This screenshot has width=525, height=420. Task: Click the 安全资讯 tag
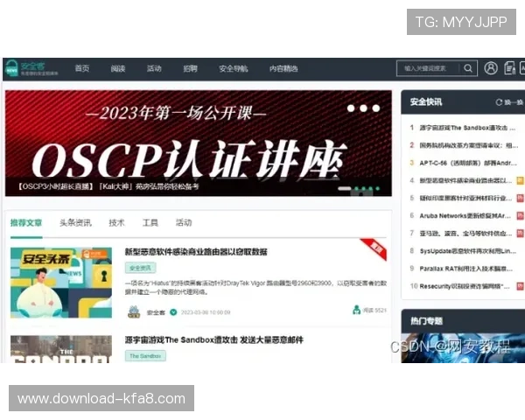pos(140,268)
